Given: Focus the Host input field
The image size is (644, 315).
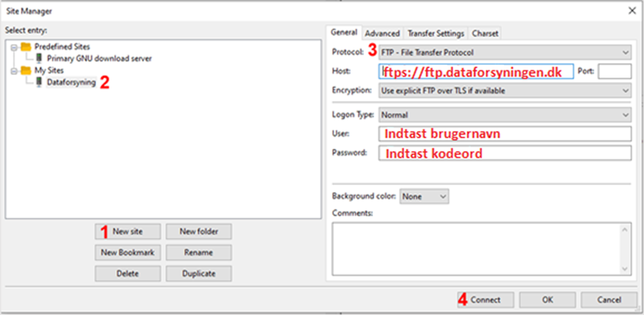Looking at the screenshot, I should tap(476, 71).
